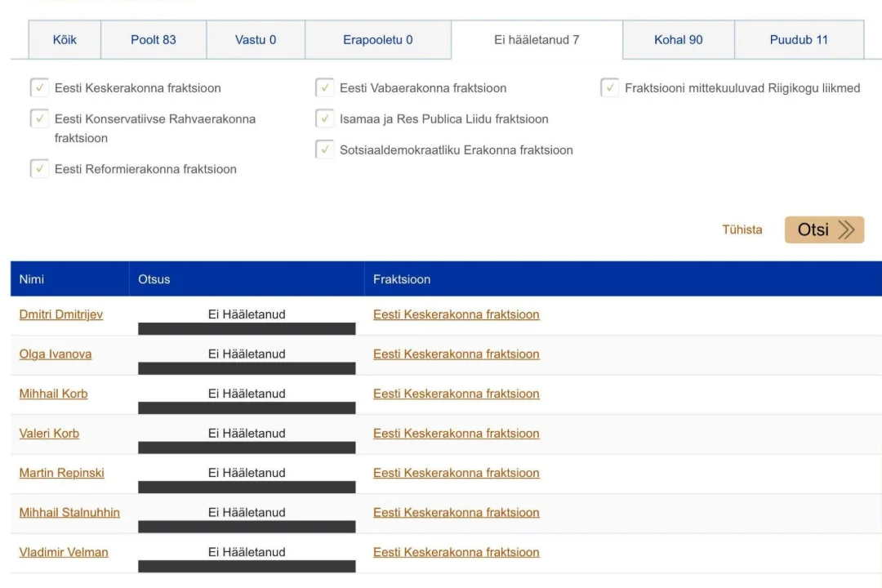The image size is (882, 588).
Task: Uncheck Fraktsiooni mittekuuluvad Riigikogu liikmed checkbox
Action: 610,88
